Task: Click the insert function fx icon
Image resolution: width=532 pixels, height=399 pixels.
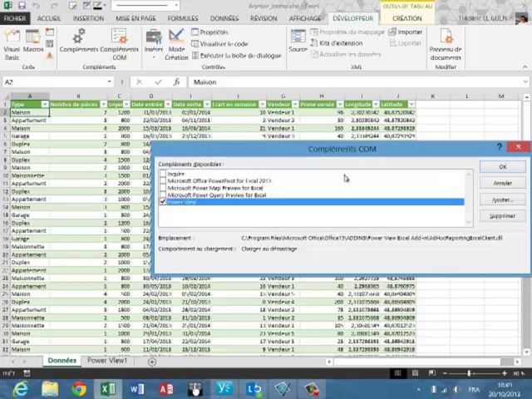Action: coord(176,82)
